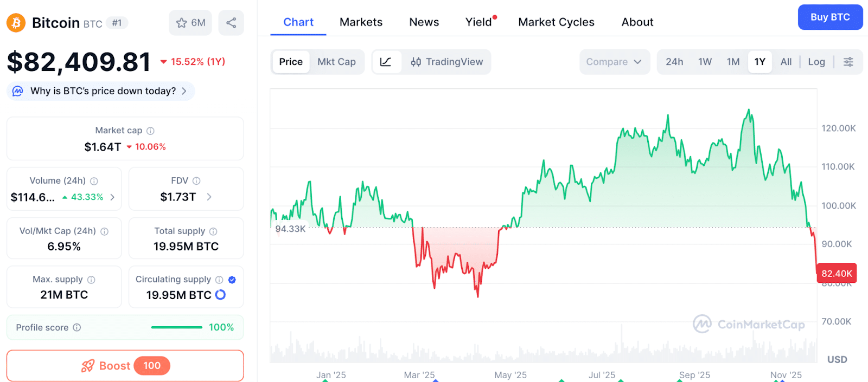Click the circulating supply verified badge

click(232, 280)
